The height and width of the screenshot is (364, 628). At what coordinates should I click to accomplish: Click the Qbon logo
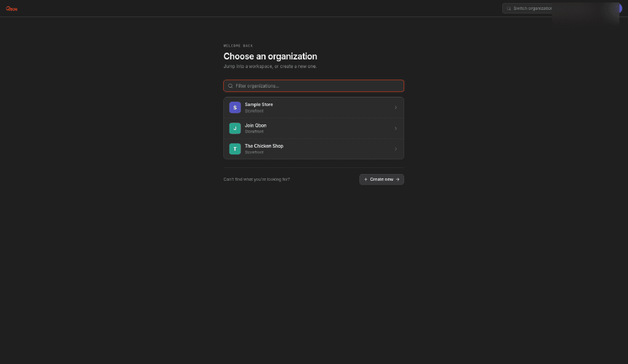[x=12, y=9]
